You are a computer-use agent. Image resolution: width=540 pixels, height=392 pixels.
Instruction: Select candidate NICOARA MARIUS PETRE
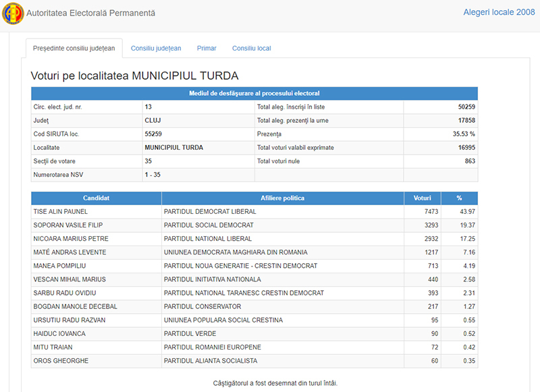71,239
